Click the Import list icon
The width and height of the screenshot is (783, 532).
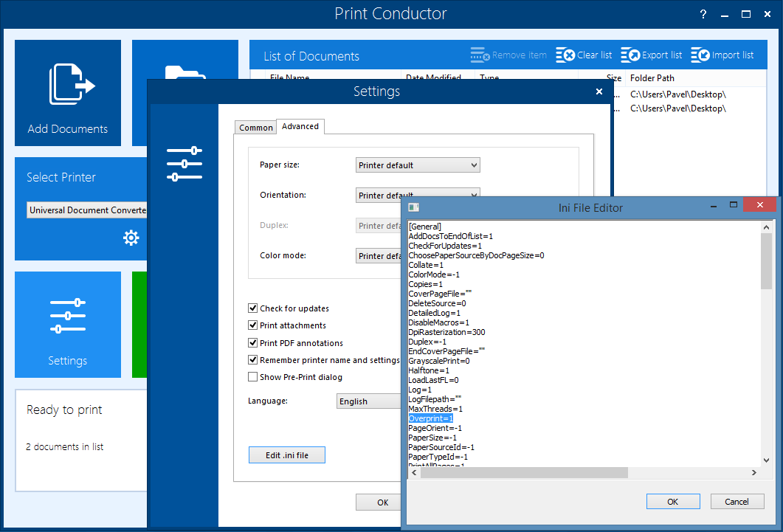pyautogui.click(x=700, y=55)
